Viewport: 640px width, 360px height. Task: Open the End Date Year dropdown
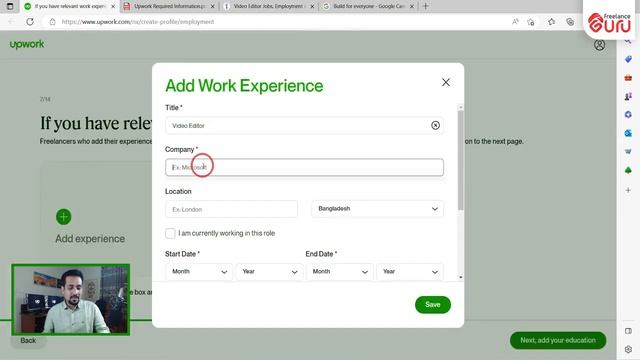coord(410,271)
